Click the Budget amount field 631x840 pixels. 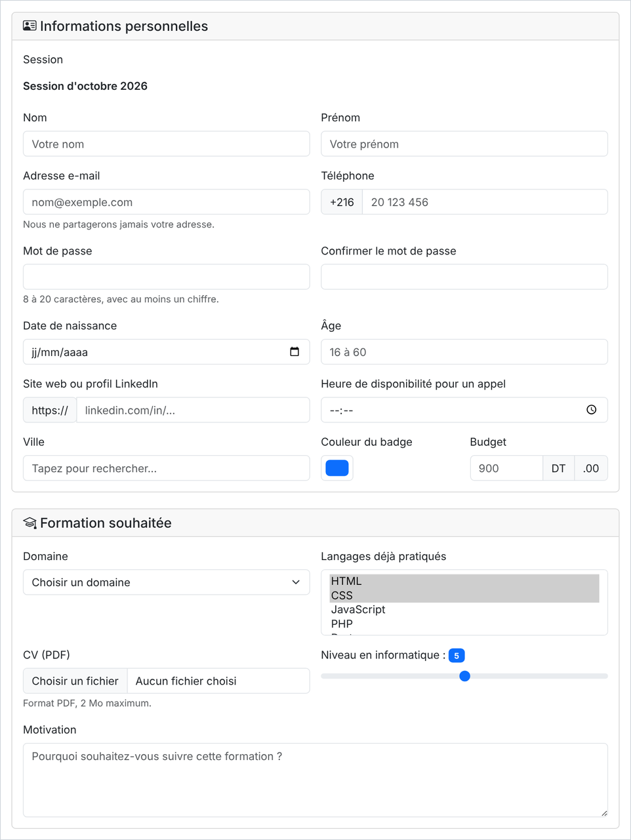506,468
